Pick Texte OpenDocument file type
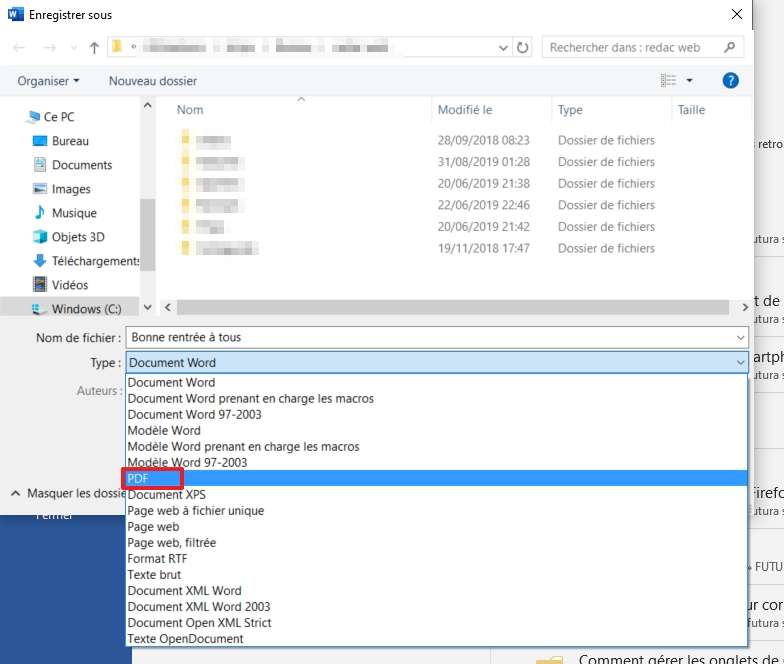The image size is (784, 664). tap(185, 638)
